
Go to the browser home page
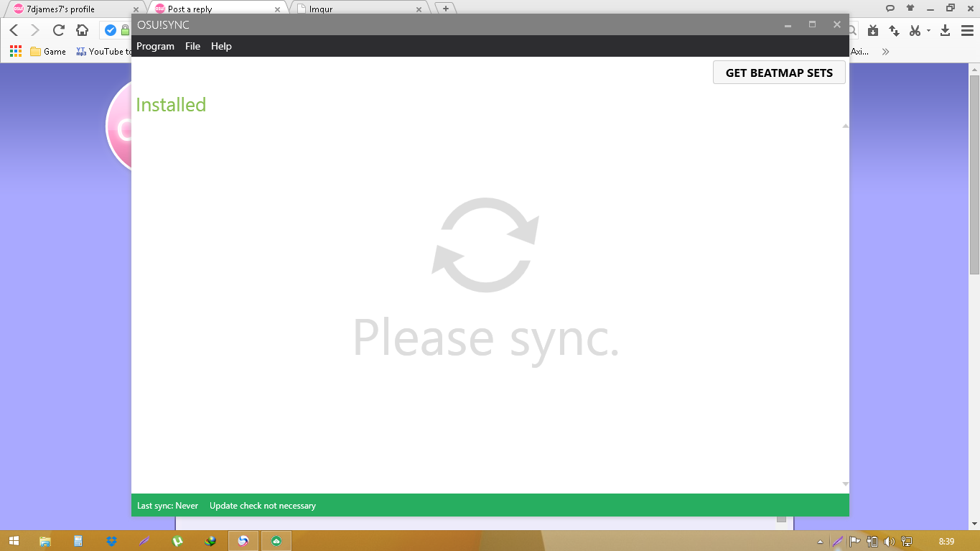click(x=83, y=30)
